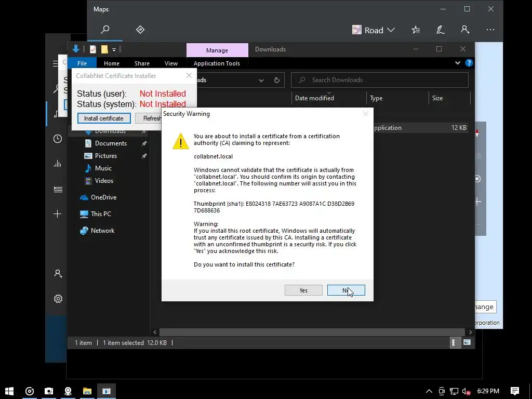Open settings gear in left app sidebar
Viewport: 532px width, 399px height.
58,299
